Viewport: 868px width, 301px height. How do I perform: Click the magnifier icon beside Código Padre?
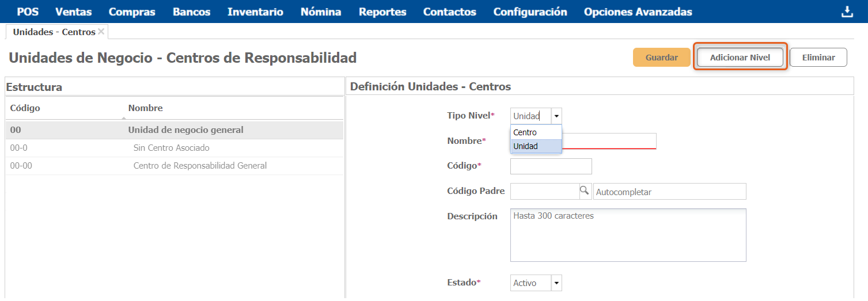[x=585, y=190]
